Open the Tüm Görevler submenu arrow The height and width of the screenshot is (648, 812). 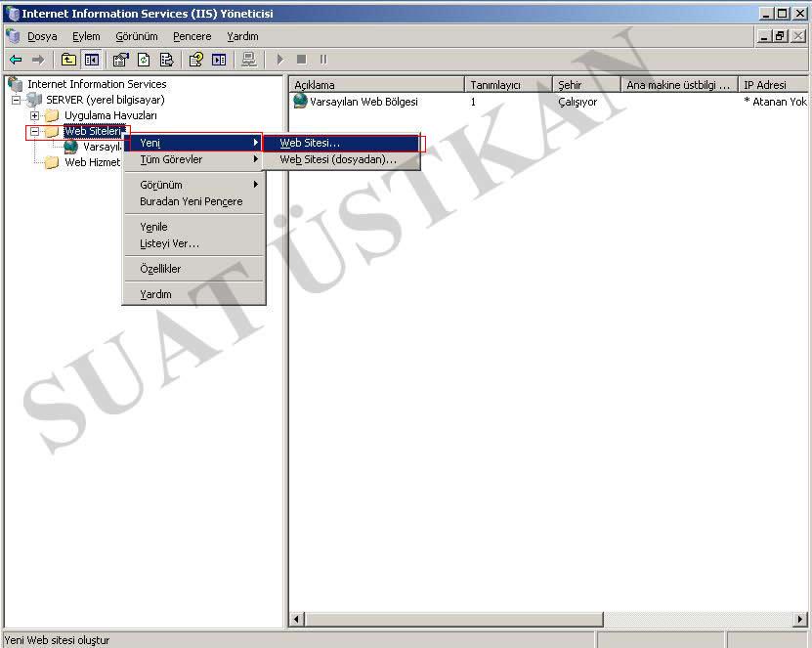point(256,159)
